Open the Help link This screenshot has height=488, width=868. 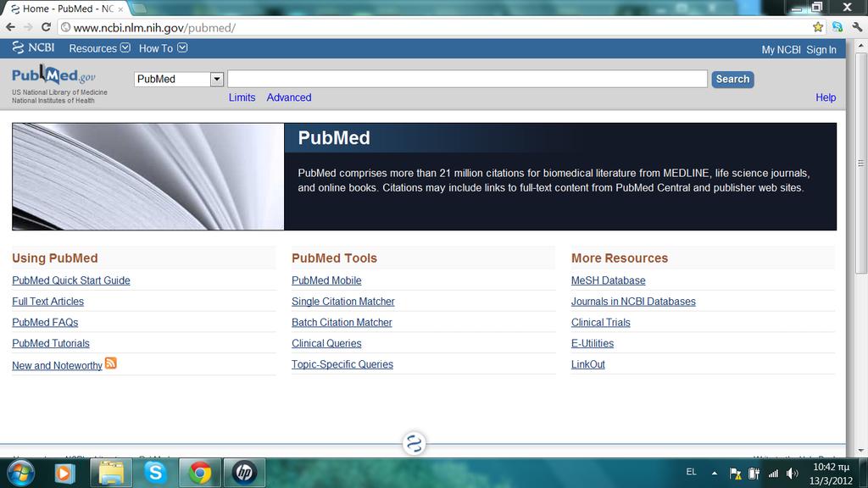point(826,97)
